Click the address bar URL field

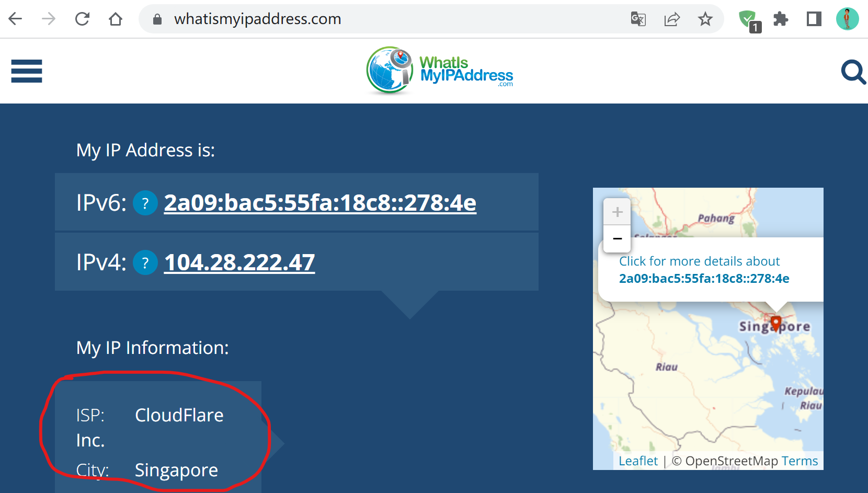pyautogui.click(x=366, y=19)
